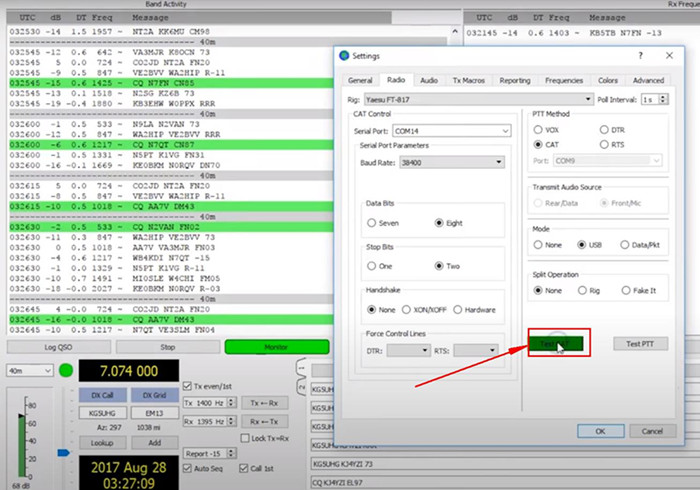Screen dimensions: 700x490
Task: Click the Settings dialog help question mark
Action: coord(640,56)
